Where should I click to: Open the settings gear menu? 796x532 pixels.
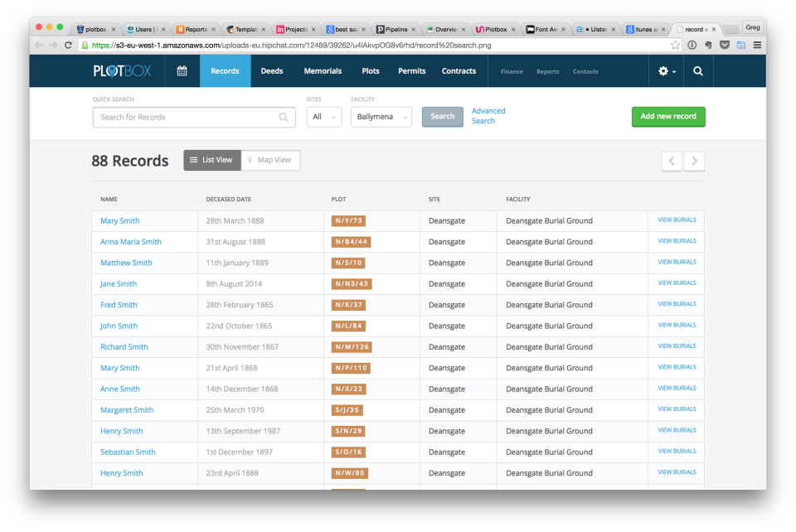(667, 71)
